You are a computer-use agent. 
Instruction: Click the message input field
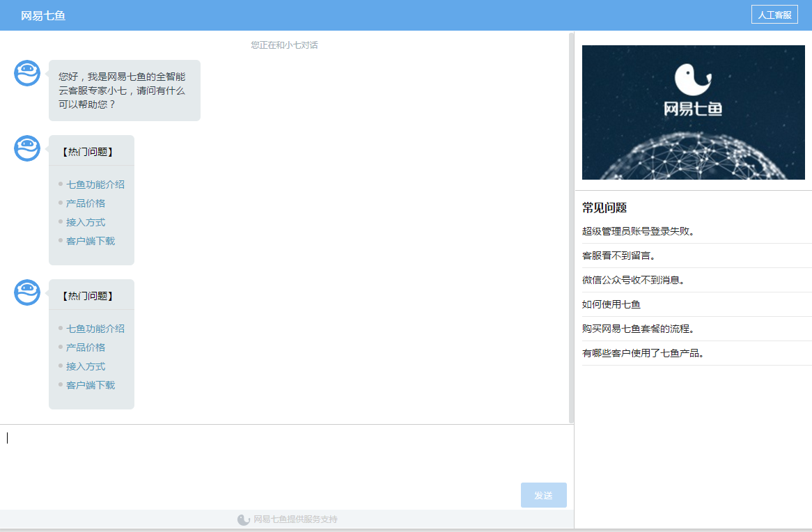click(x=286, y=453)
